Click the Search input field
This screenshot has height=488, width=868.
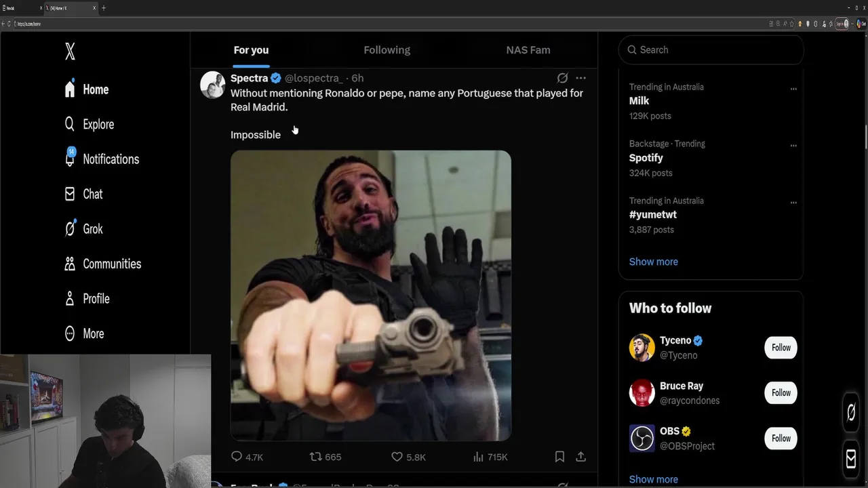pyautogui.click(x=712, y=50)
